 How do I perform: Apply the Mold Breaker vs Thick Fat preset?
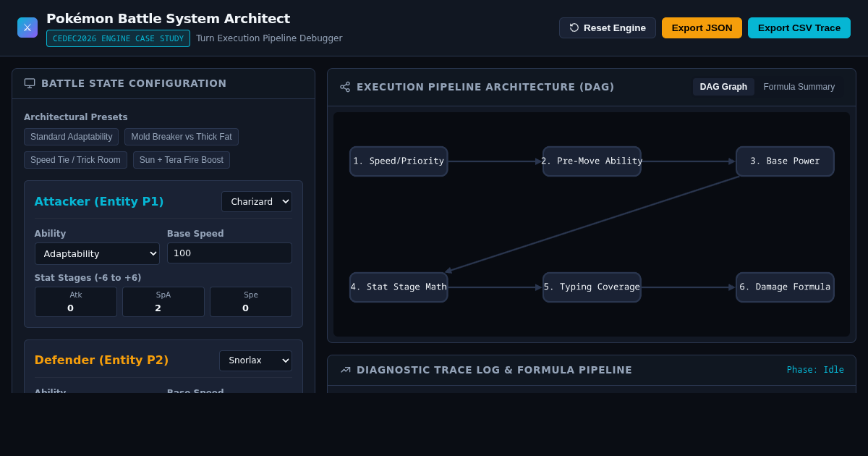tap(182, 137)
